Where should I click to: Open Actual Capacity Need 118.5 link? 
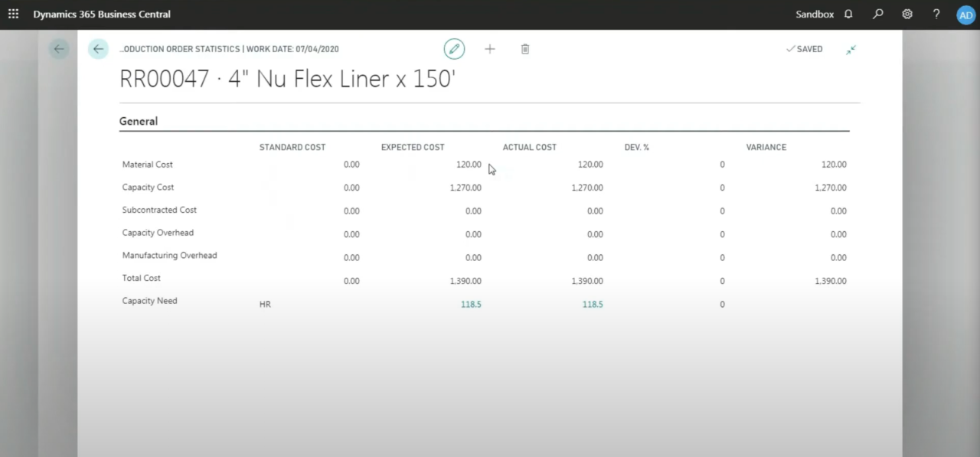tap(593, 304)
